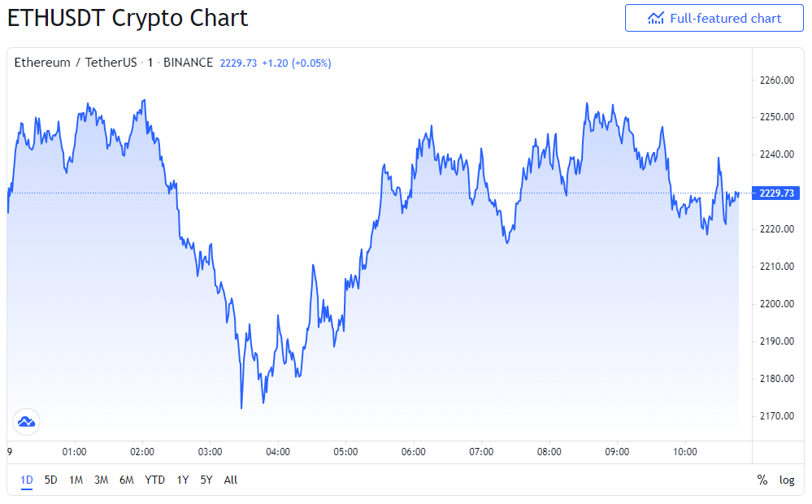Choose the 3M time range

click(101, 480)
